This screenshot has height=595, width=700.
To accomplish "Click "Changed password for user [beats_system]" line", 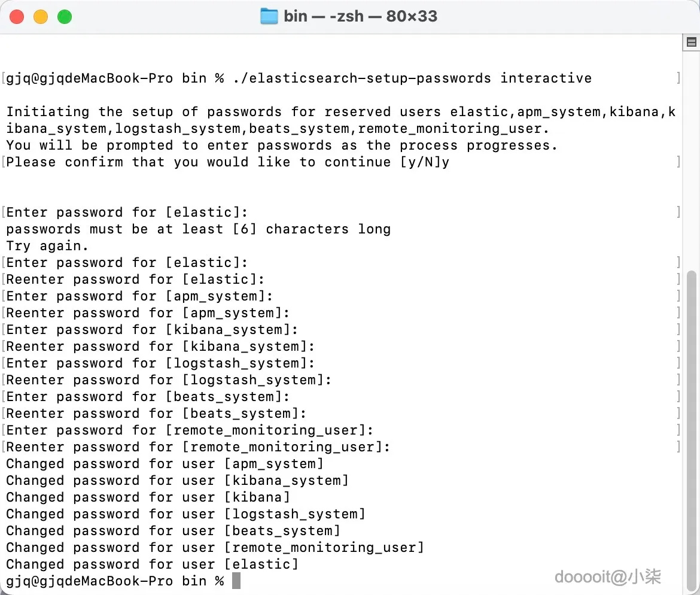I will click(173, 531).
